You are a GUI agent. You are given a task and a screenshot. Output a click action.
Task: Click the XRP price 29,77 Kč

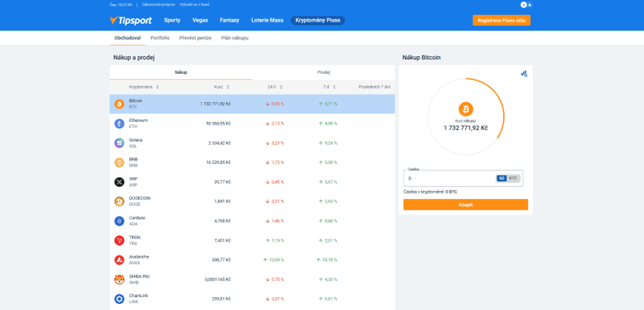point(222,182)
